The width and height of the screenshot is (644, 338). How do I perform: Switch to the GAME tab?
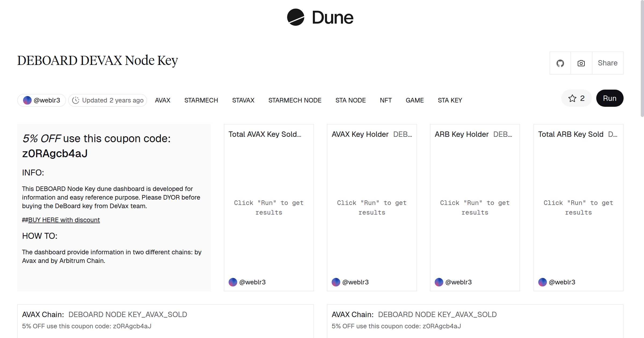coord(415,100)
